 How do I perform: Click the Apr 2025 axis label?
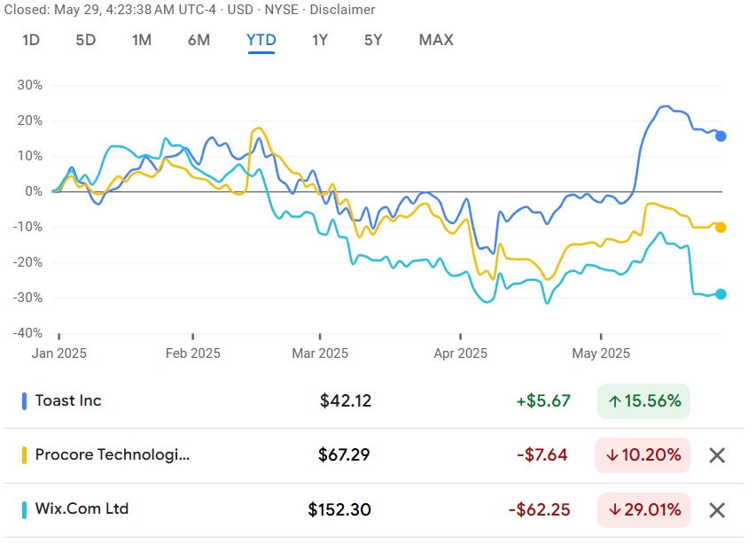(461, 353)
